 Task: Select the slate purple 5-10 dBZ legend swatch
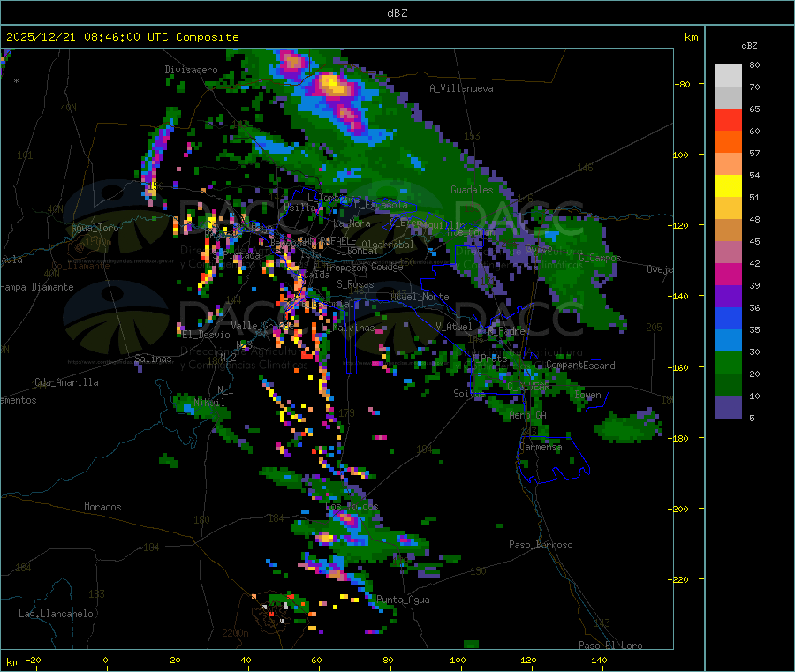pyautogui.click(x=728, y=407)
